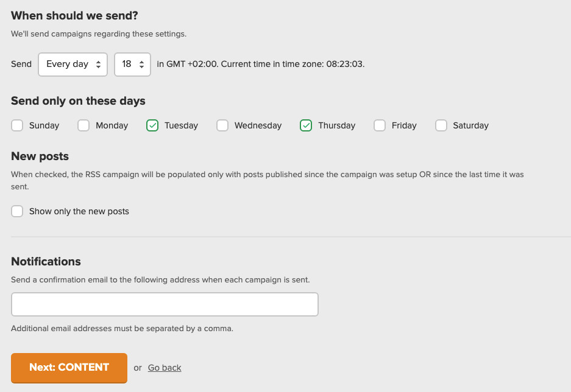Follow the 'Go back' link

pyautogui.click(x=164, y=368)
